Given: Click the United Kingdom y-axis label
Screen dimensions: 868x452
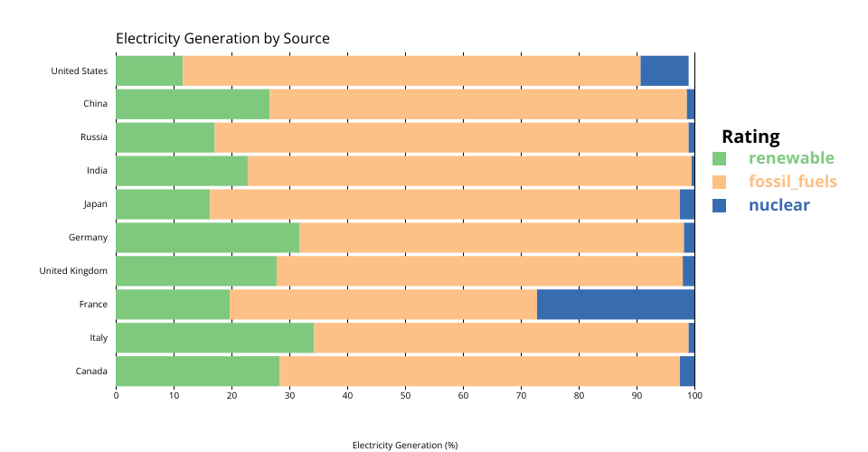Looking at the screenshot, I should (73, 271).
